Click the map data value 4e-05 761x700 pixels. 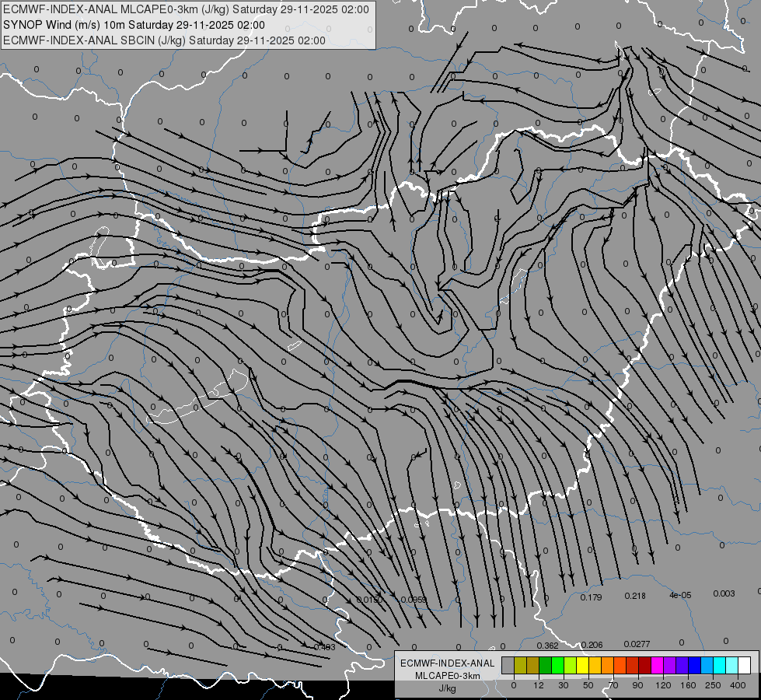click(x=680, y=595)
